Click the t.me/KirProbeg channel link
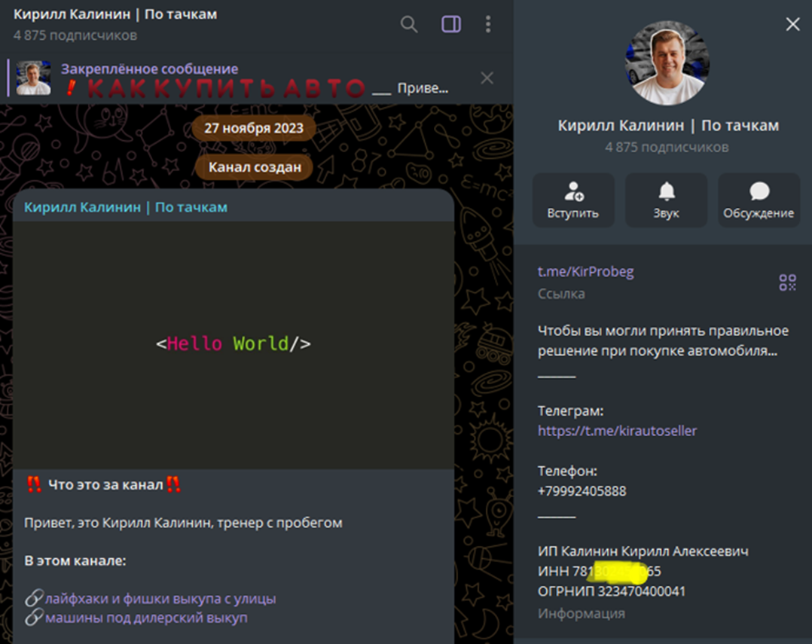Image resolution: width=812 pixels, height=644 pixels. 586,272
